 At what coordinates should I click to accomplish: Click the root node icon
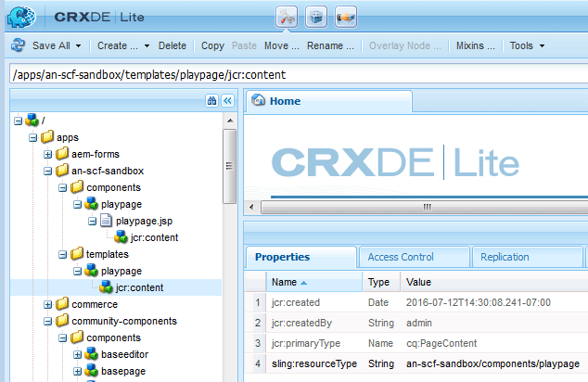(32, 121)
